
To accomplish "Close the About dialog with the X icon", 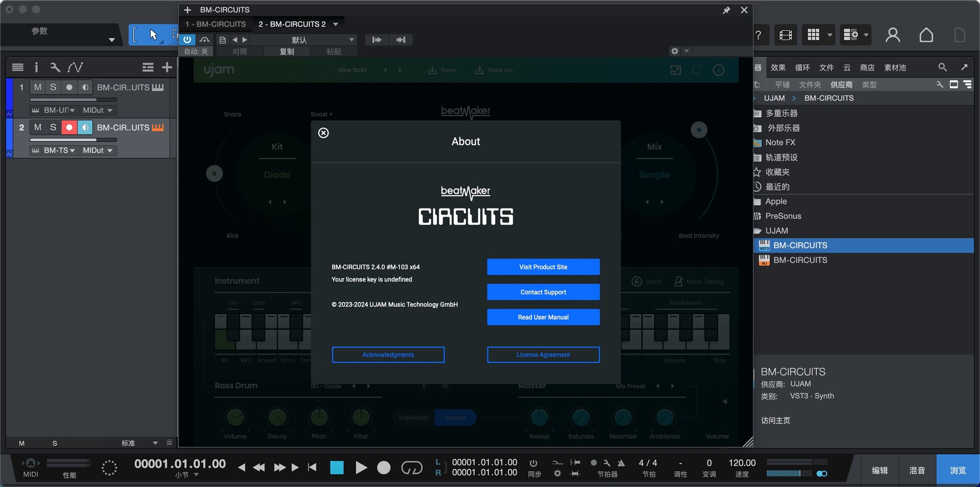I will click(324, 133).
